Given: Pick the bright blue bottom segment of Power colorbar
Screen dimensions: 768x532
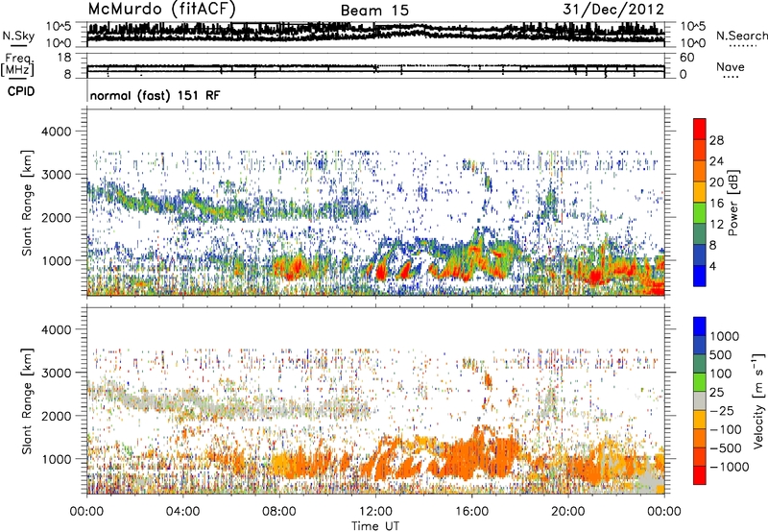Looking at the screenshot, I should (700, 276).
